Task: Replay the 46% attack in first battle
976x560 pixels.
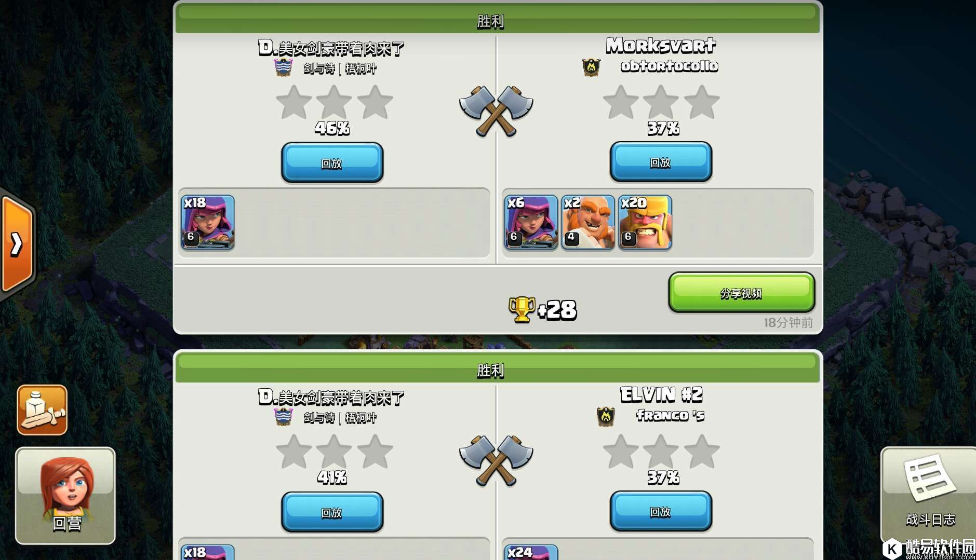Action: click(332, 163)
